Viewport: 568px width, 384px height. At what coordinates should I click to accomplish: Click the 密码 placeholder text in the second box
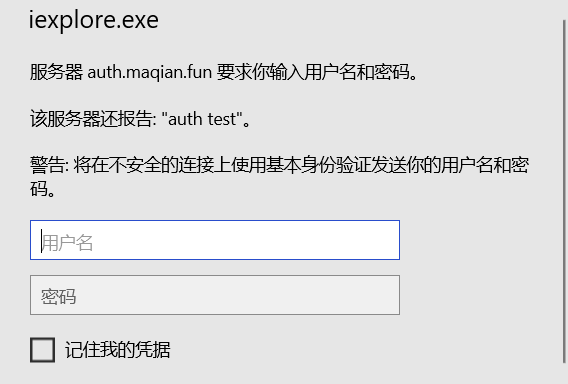click(58, 297)
